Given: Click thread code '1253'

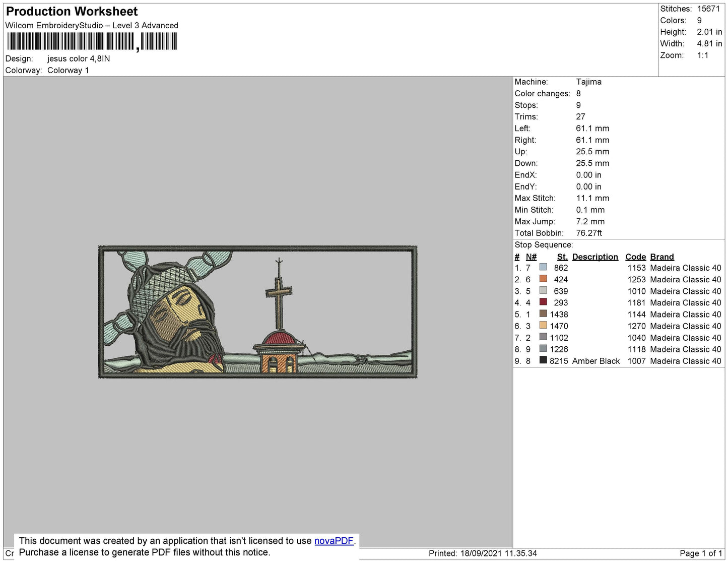Looking at the screenshot, I should point(636,279).
